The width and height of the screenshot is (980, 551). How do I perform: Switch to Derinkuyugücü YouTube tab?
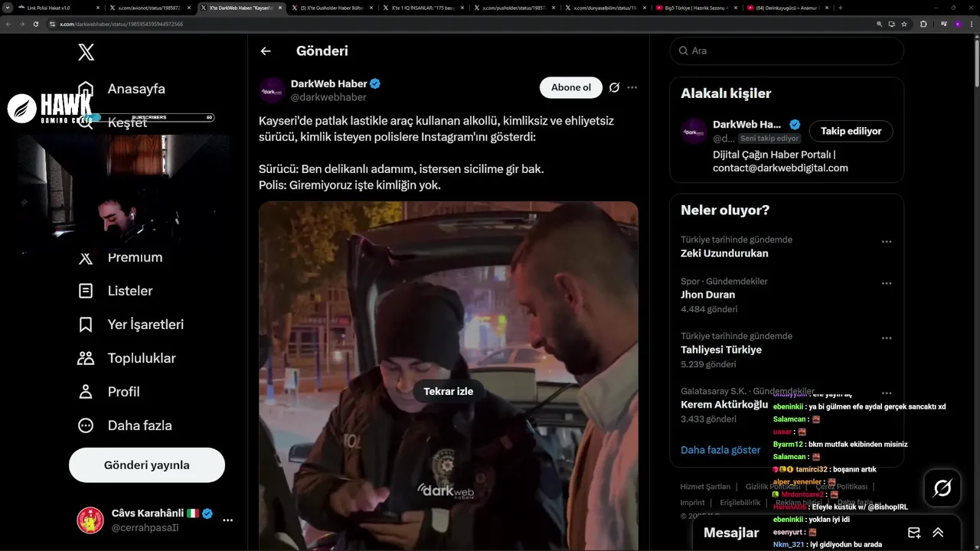coord(787,8)
